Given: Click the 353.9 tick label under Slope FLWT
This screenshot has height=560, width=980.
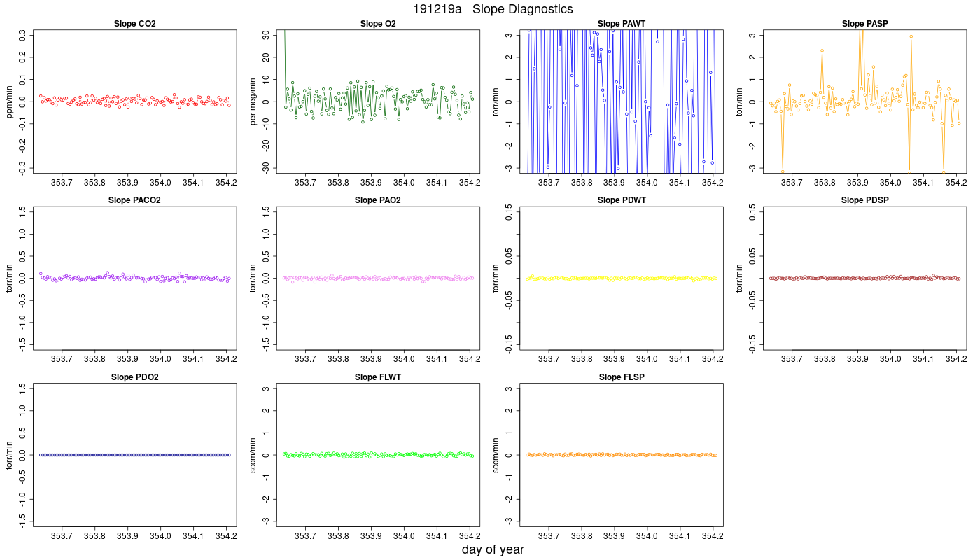Looking at the screenshot, I should (x=371, y=538).
